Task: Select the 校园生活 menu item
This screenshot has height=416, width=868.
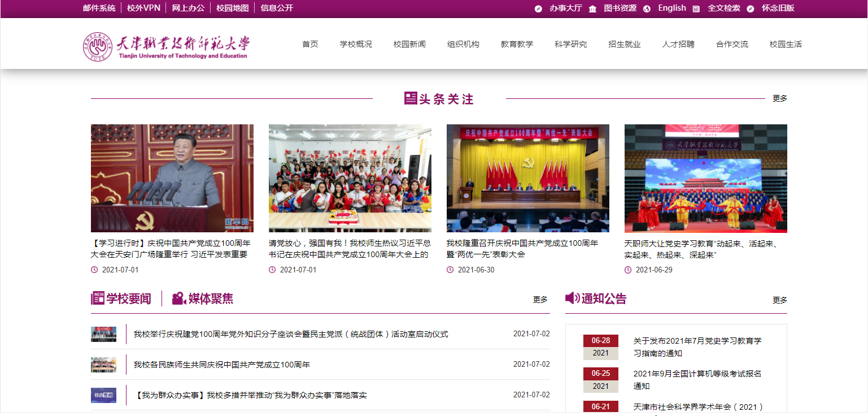Action: point(785,44)
